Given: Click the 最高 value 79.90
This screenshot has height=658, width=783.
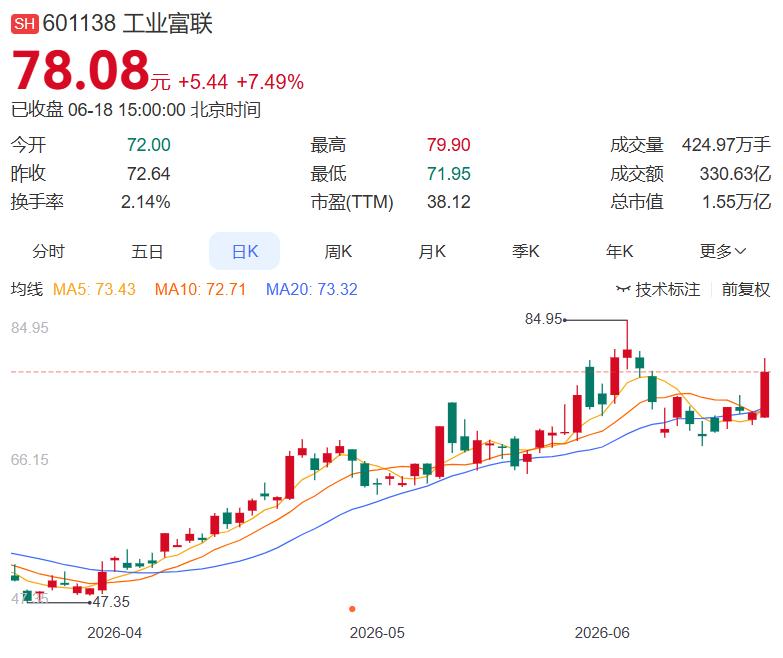Looking at the screenshot, I should click(x=448, y=145).
